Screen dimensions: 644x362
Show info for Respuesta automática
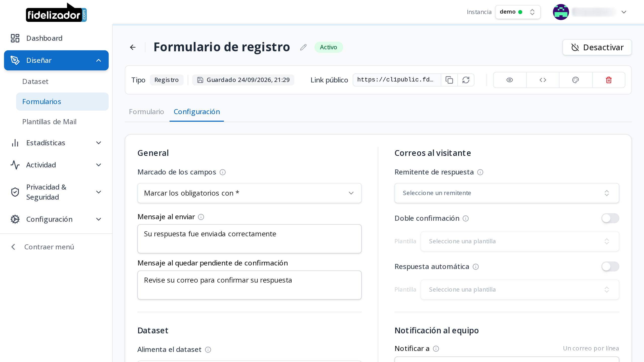pos(476,267)
